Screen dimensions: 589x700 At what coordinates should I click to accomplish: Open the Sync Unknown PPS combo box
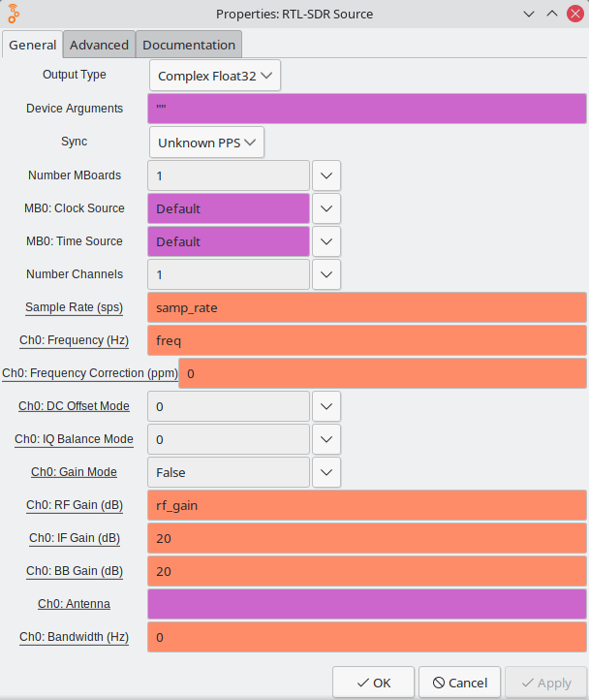206,143
